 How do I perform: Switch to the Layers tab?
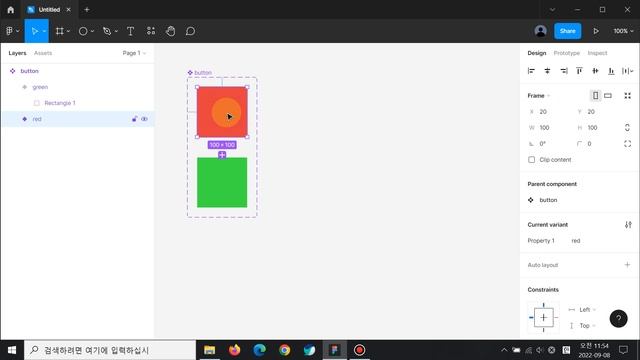pyautogui.click(x=17, y=53)
